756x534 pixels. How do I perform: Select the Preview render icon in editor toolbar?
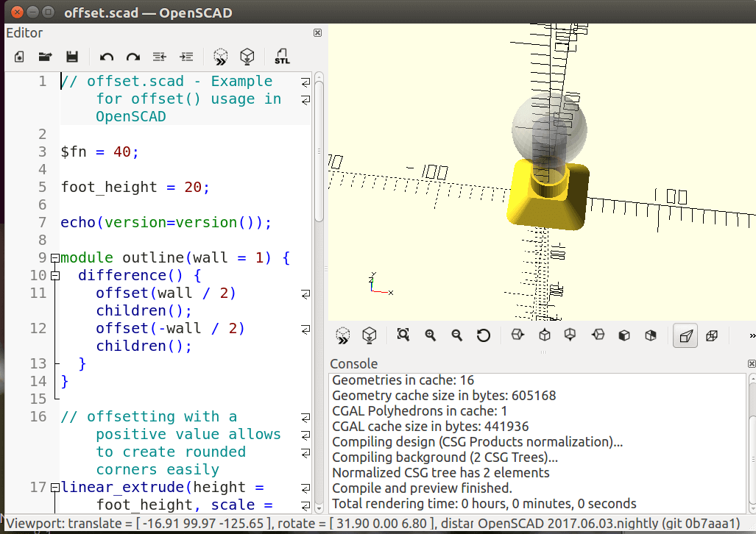tap(220, 57)
